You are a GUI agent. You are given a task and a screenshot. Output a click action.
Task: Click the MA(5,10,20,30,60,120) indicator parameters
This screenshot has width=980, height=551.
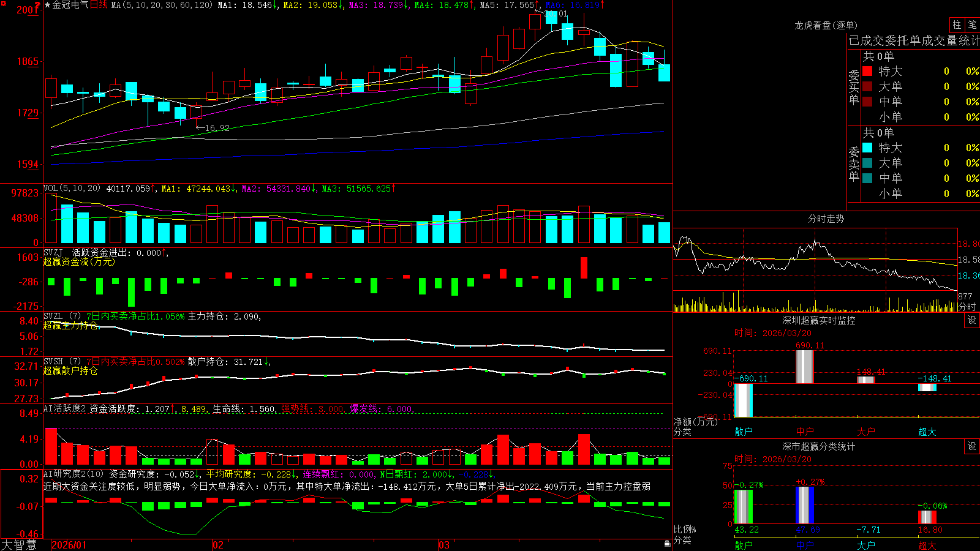click(162, 5)
